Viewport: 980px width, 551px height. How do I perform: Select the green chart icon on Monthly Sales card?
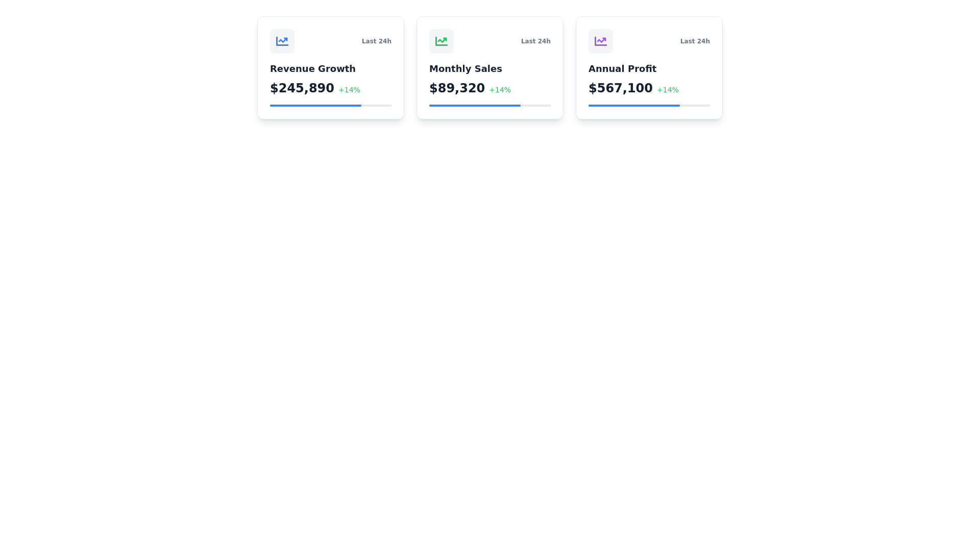[442, 41]
